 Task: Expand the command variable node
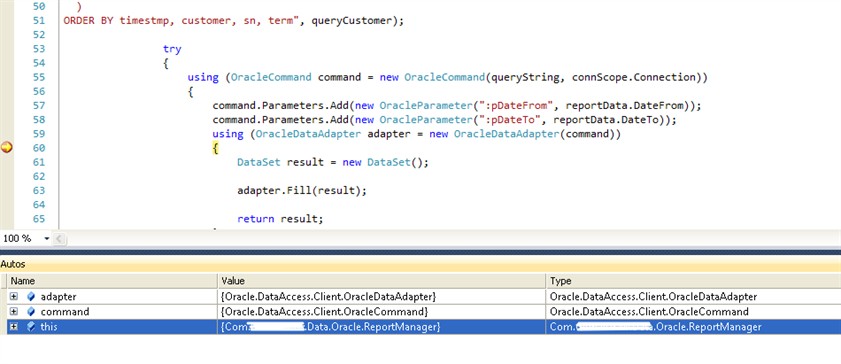tap(14, 311)
